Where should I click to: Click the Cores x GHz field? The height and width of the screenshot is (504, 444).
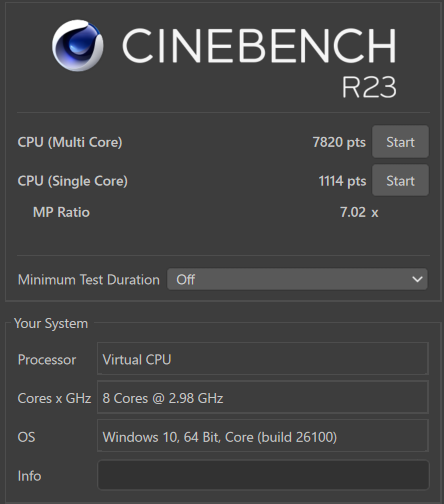click(x=263, y=397)
